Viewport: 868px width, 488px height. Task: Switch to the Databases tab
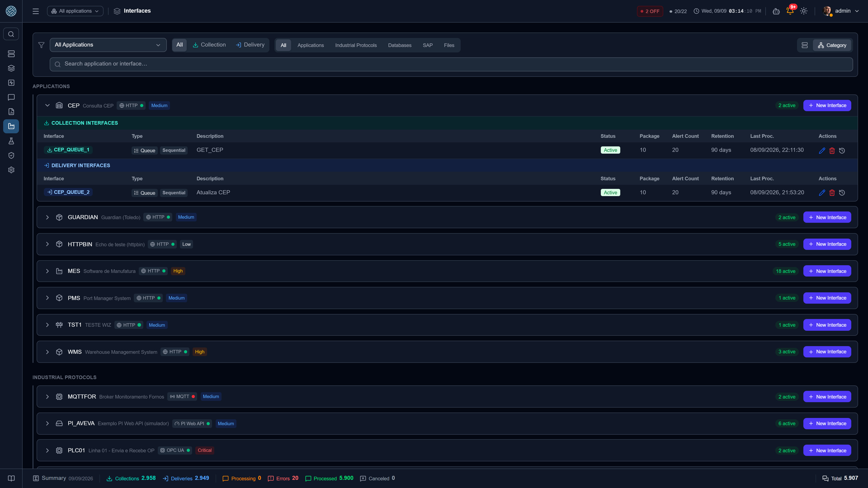[400, 45]
